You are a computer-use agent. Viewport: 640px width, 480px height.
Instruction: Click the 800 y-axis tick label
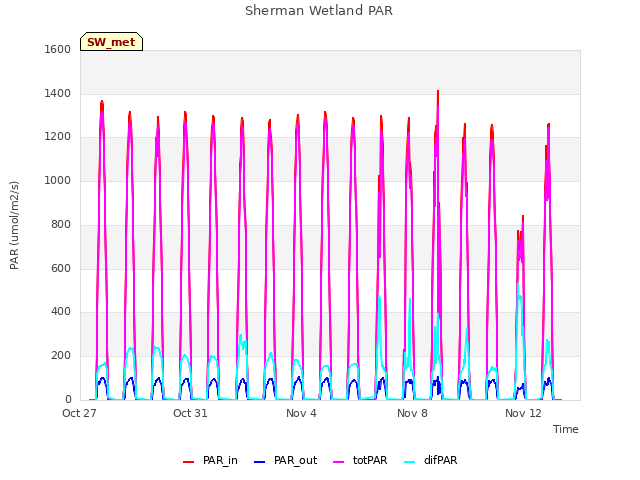61,224
